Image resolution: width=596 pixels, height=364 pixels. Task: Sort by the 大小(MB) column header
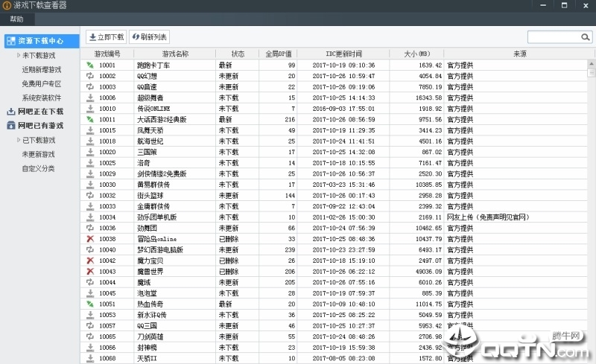(x=416, y=54)
